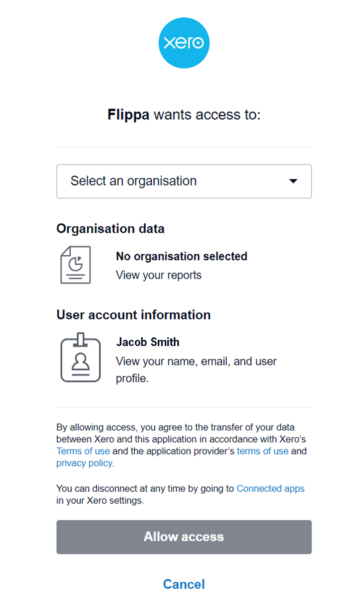364x602 pixels.
Task: Open the privacy policy link
Action: pos(84,463)
